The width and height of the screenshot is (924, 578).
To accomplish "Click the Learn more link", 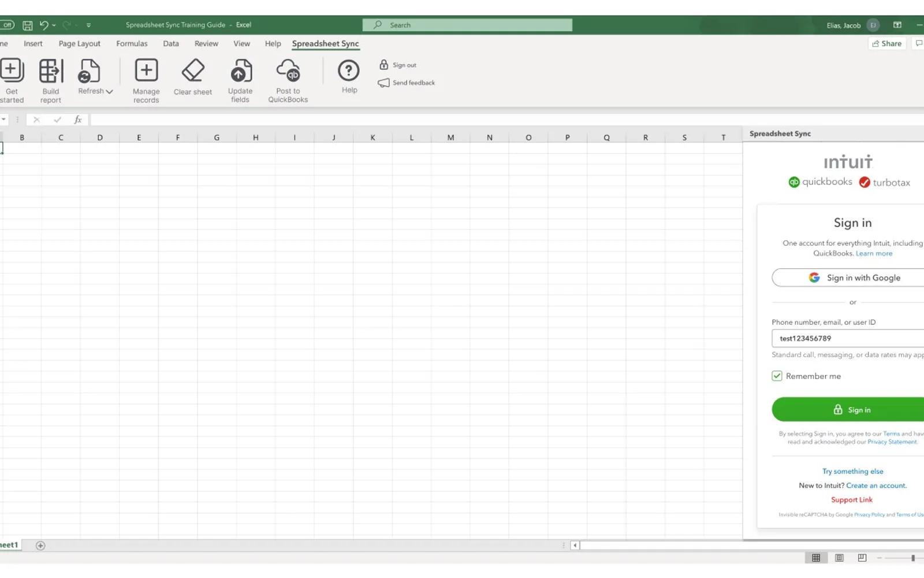I will click(874, 254).
